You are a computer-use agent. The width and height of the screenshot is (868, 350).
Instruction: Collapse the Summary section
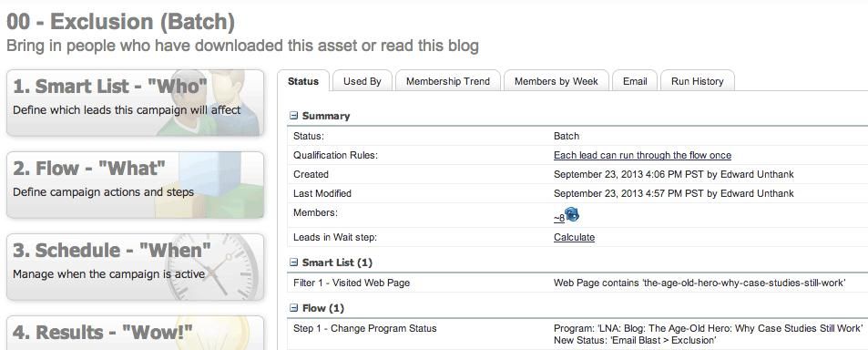coord(294,117)
